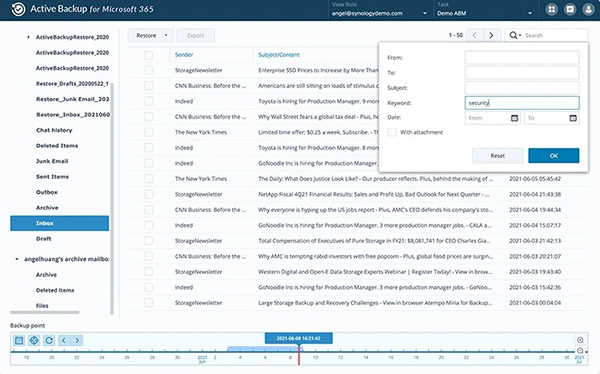
Task: Go to previous backup point
Action: pos(64,340)
